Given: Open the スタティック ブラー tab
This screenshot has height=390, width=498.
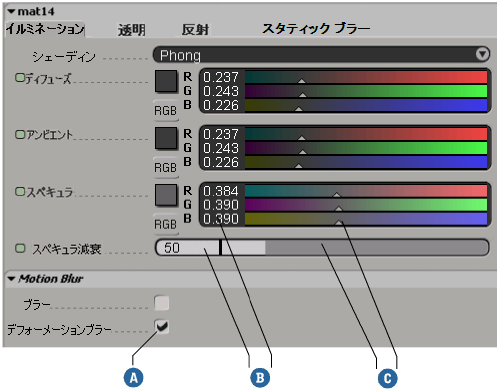Looking at the screenshot, I should click(x=316, y=29).
